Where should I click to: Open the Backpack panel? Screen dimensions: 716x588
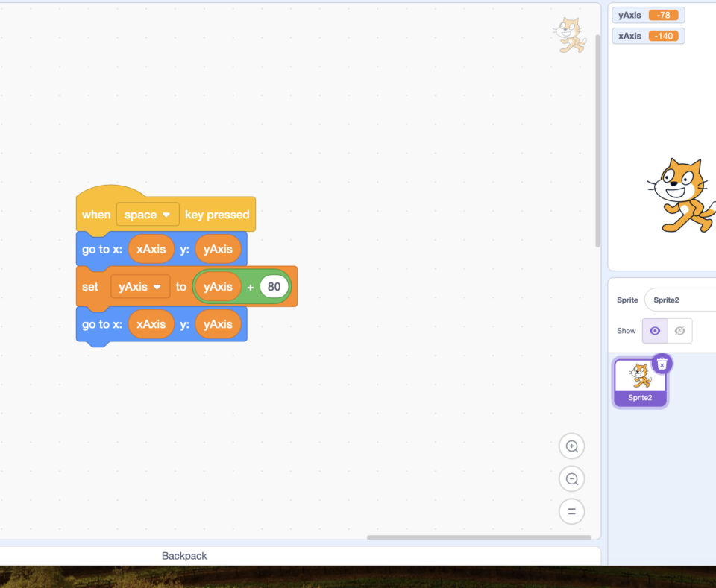coord(184,555)
